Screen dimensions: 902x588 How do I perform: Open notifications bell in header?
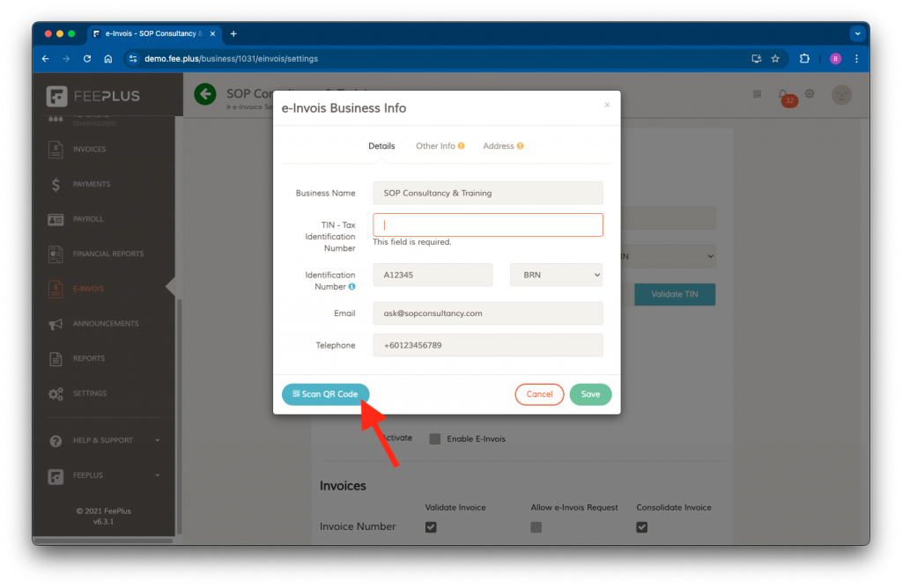[x=783, y=94]
